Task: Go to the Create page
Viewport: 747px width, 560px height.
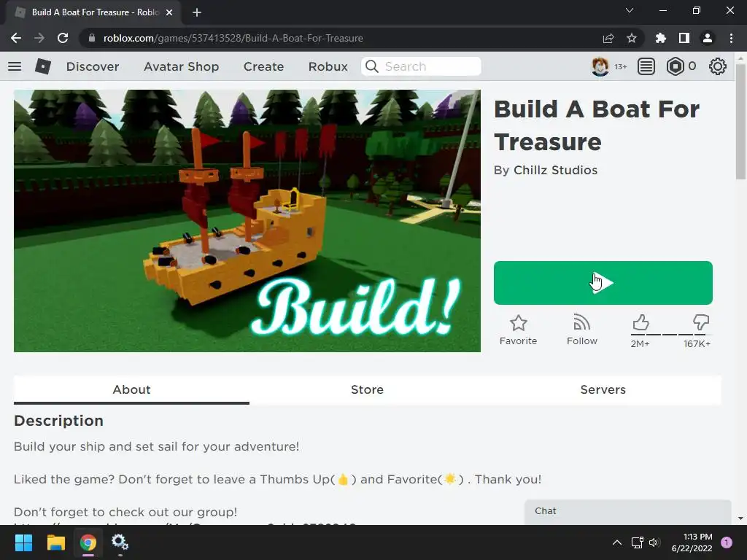Action: pyautogui.click(x=263, y=66)
